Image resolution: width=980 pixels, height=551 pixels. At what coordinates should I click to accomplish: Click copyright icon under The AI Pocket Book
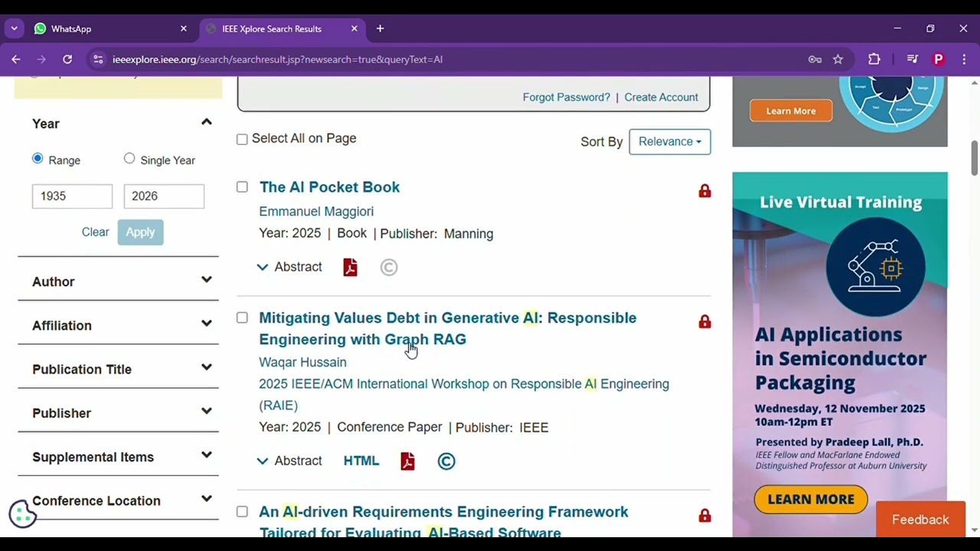(389, 267)
